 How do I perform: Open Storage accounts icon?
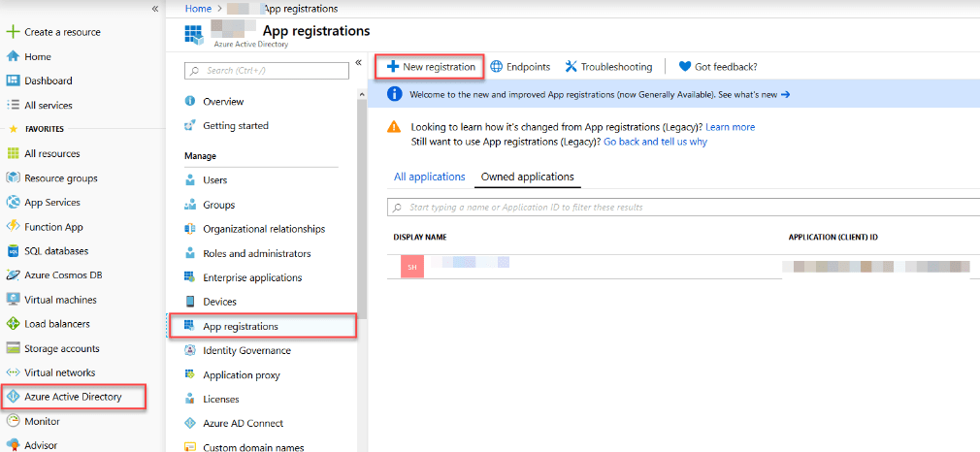pyautogui.click(x=13, y=348)
